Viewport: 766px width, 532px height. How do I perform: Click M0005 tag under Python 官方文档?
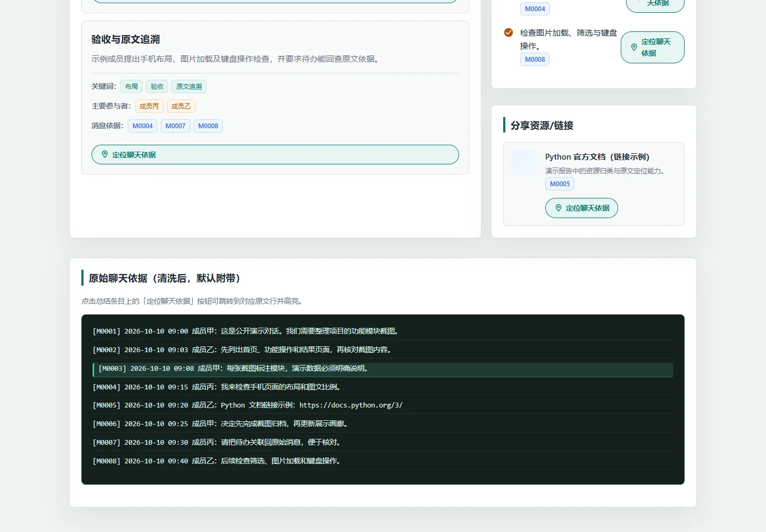pyautogui.click(x=560, y=184)
